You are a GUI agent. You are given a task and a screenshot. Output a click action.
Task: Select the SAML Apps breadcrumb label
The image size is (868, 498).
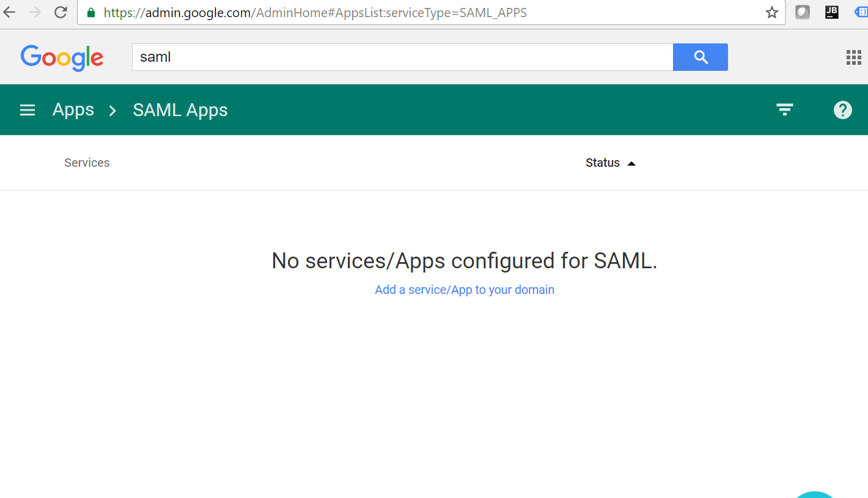tap(180, 109)
